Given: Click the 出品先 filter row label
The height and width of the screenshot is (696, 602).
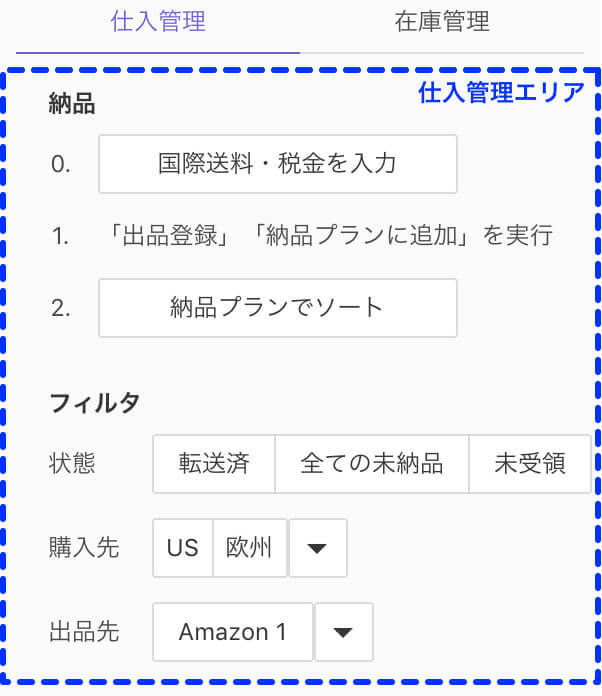Looking at the screenshot, I should 84,632.
